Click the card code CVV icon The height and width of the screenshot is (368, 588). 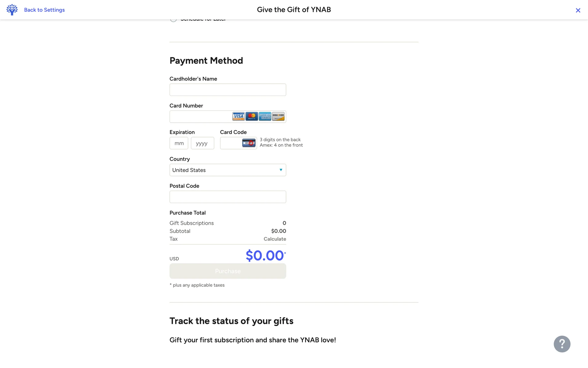249,143
